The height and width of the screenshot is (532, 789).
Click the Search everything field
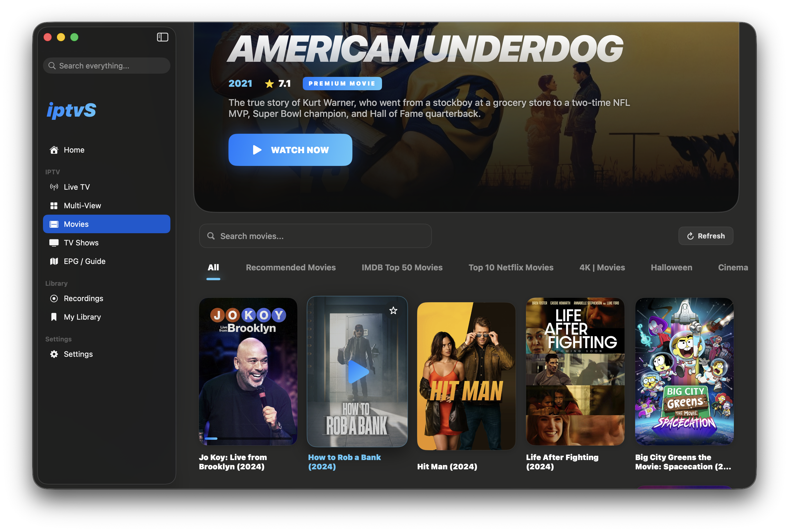(107, 66)
